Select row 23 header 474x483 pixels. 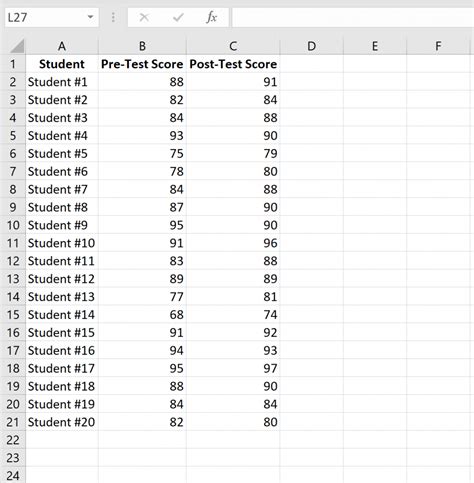pyautogui.click(x=13, y=458)
